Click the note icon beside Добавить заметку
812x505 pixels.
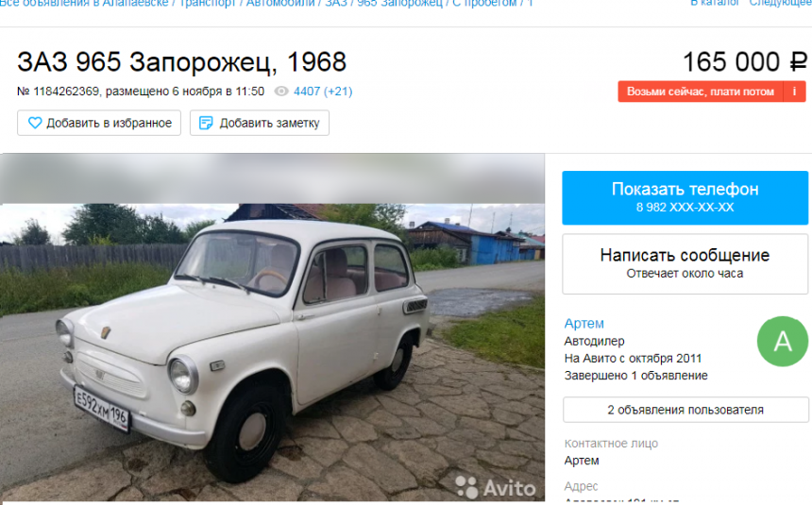click(x=206, y=123)
